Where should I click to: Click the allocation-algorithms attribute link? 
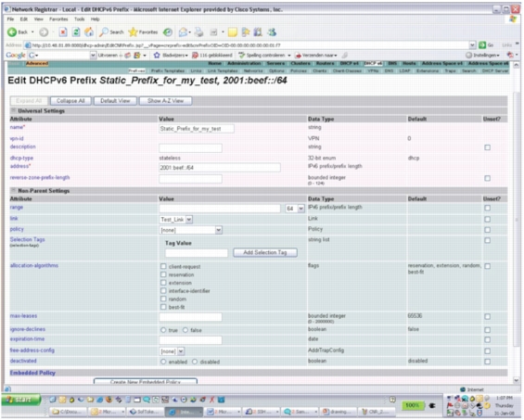34,265
